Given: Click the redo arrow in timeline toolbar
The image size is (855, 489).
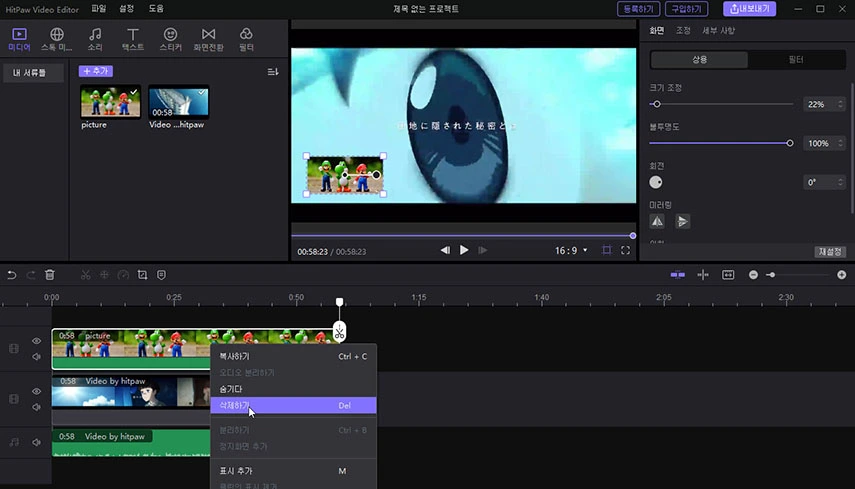Looking at the screenshot, I should [31, 275].
